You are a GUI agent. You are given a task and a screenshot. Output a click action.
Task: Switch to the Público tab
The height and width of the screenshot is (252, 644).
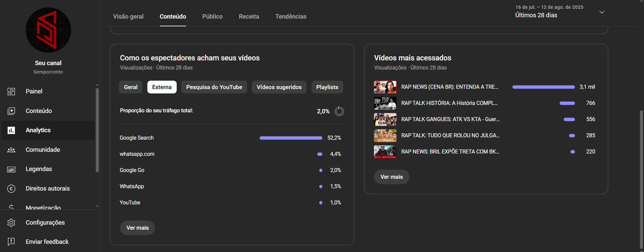click(212, 17)
